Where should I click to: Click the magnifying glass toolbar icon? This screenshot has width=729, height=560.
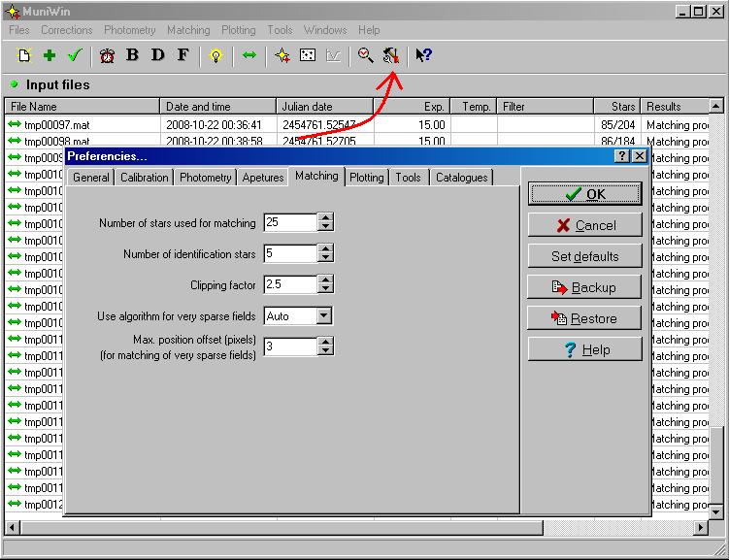pyautogui.click(x=365, y=55)
